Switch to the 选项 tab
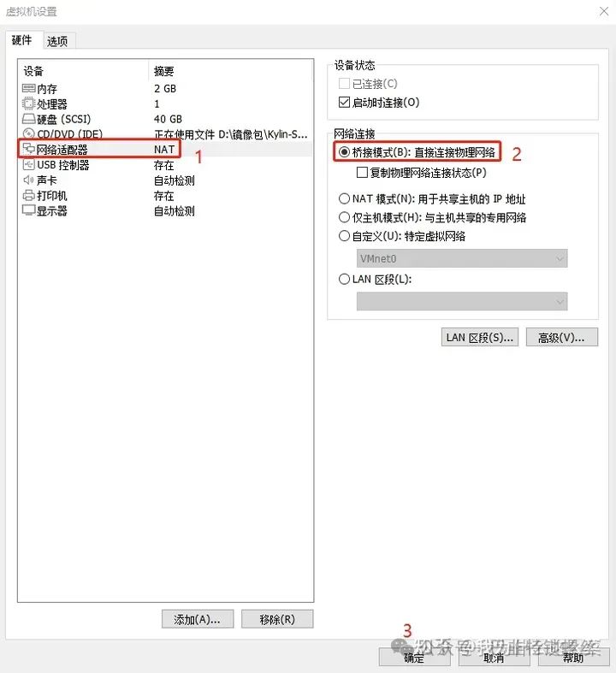This screenshot has height=673, width=616. [57, 41]
